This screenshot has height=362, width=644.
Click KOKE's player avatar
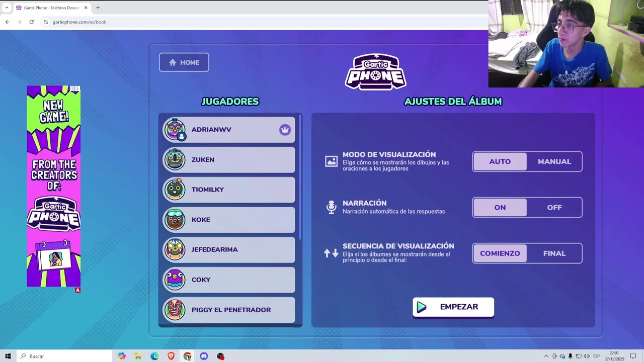pos(175,220)
